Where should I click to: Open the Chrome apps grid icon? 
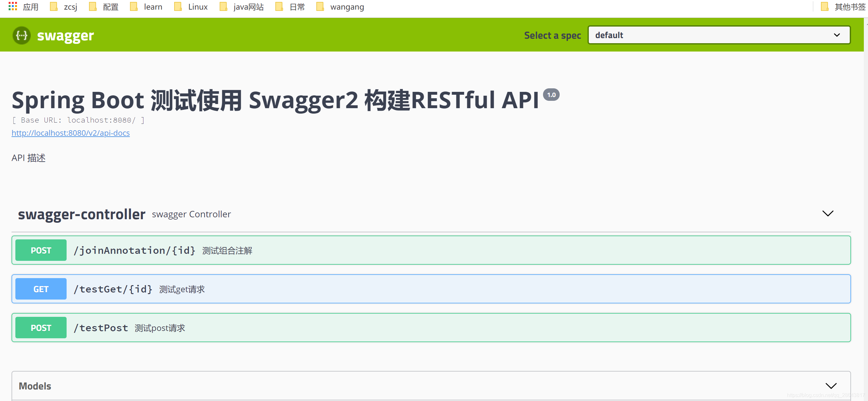[x=13, y=6]
